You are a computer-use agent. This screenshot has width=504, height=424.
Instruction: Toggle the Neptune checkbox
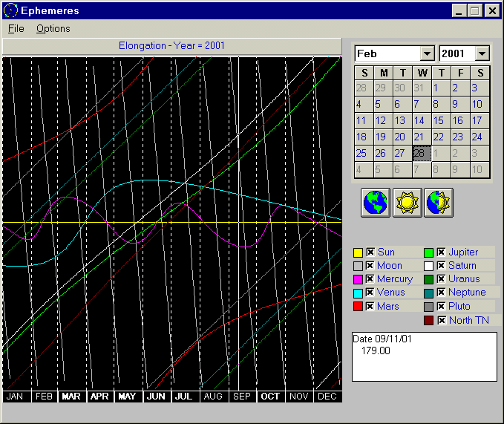(x=442, y=293)
